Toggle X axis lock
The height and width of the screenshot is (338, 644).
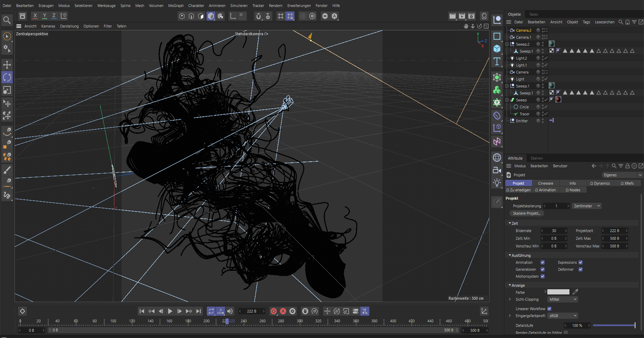coord(35,16)
